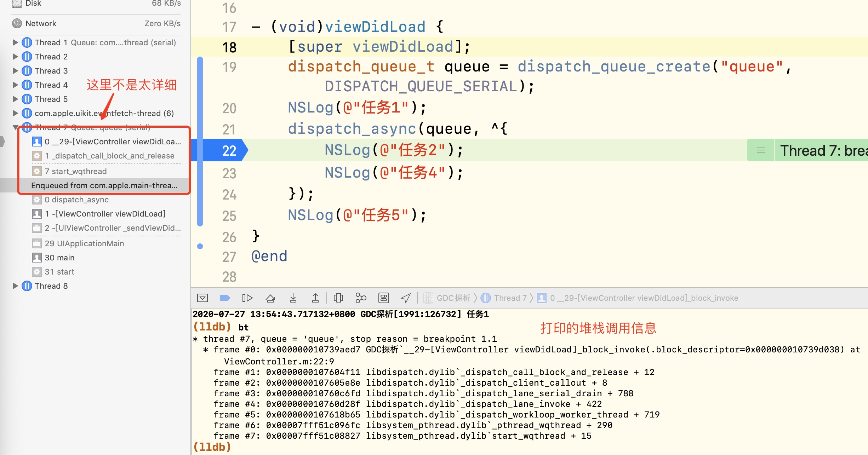The height and width of the screenshot is (455, 868).
Task: Toggle the breakpoint on line 22
Action: point(227,150)
